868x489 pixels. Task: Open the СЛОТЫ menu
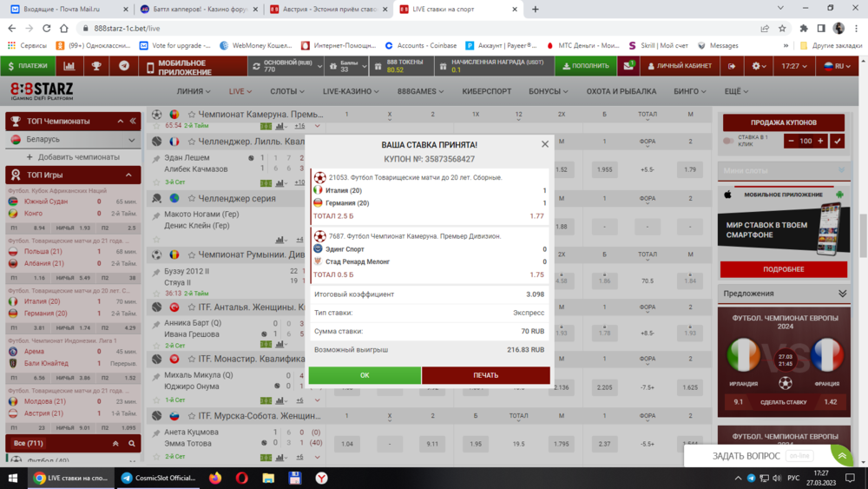[x=287, y=91]
